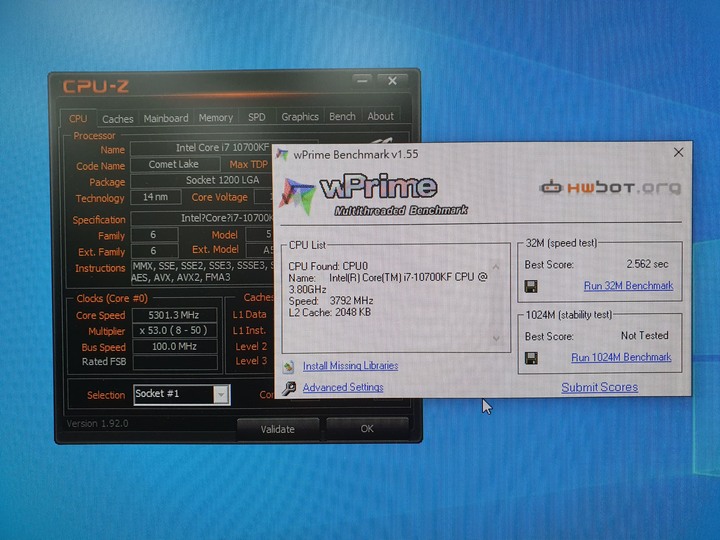Image resolution: width=720 pixels, height=540 pixels.
Task: Click the Technology value 14 nm
Action: [155, 197]
